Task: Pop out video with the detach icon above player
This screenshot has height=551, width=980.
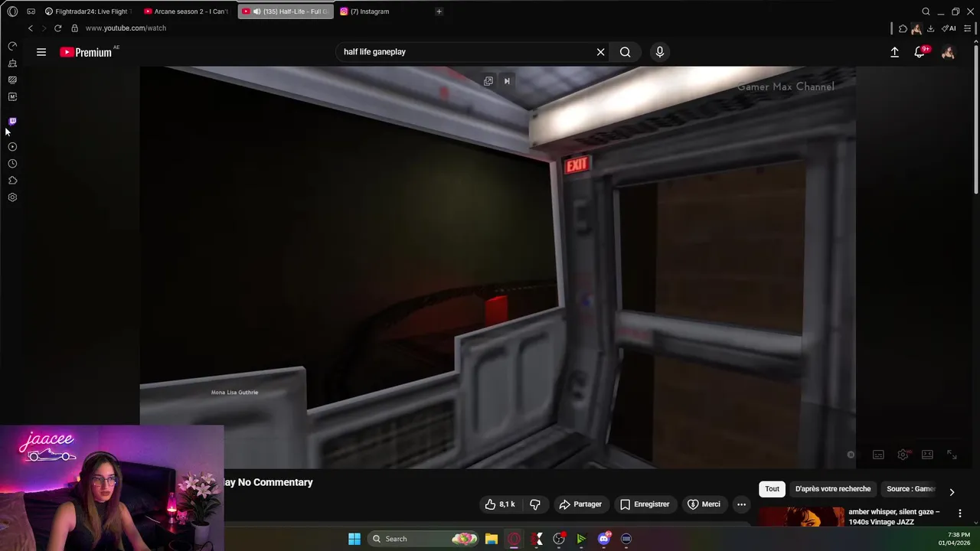Action: pos(488,81)
